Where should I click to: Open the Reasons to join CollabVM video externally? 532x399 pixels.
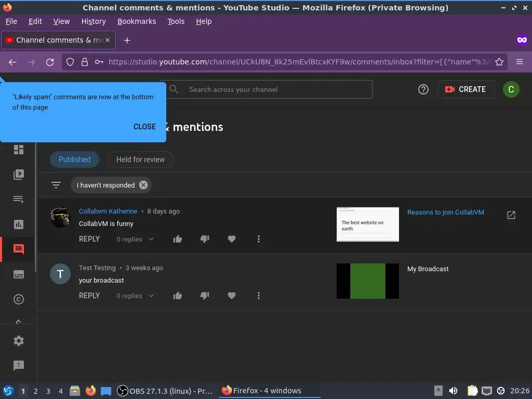click(x=511, y=215)
